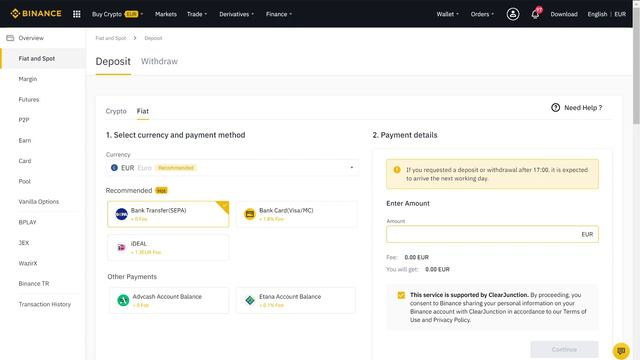
Task: Click the Need Help? link text
Action: pos(583,108)
